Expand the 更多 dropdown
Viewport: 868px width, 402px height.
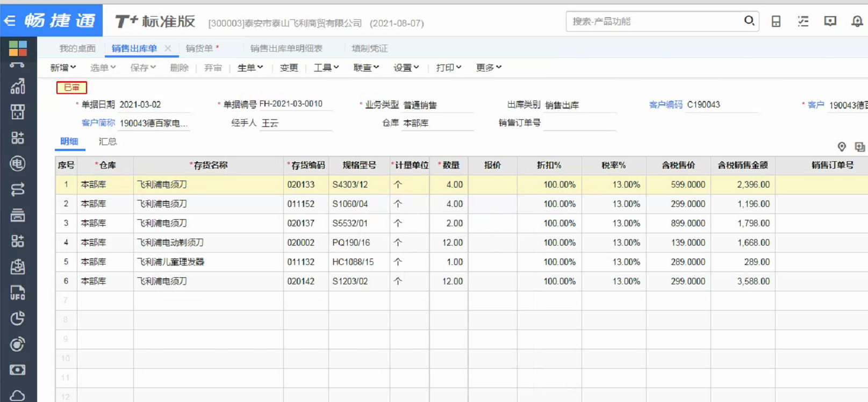click(x=489, y=68)
